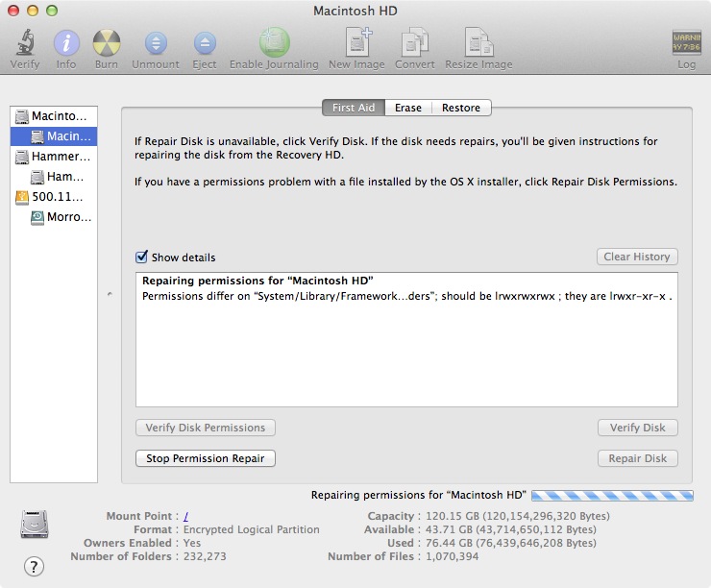
Task: Click the Verify Disk button
Action: coord(638,428)
